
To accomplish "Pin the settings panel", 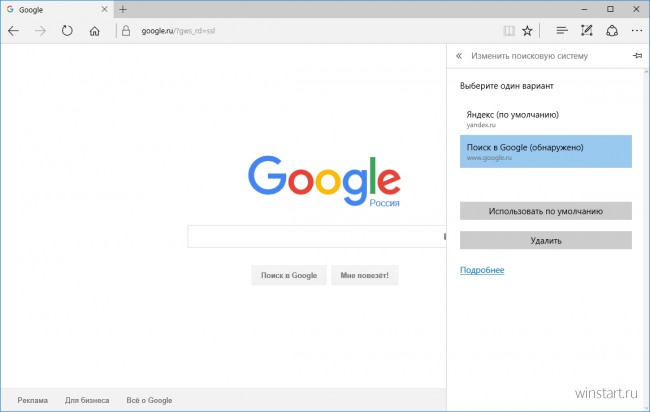I will 638,56.
